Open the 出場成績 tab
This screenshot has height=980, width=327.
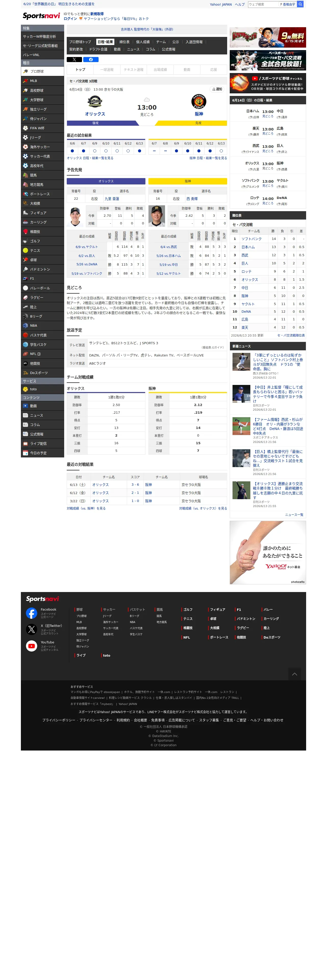[x=160, y=70]
